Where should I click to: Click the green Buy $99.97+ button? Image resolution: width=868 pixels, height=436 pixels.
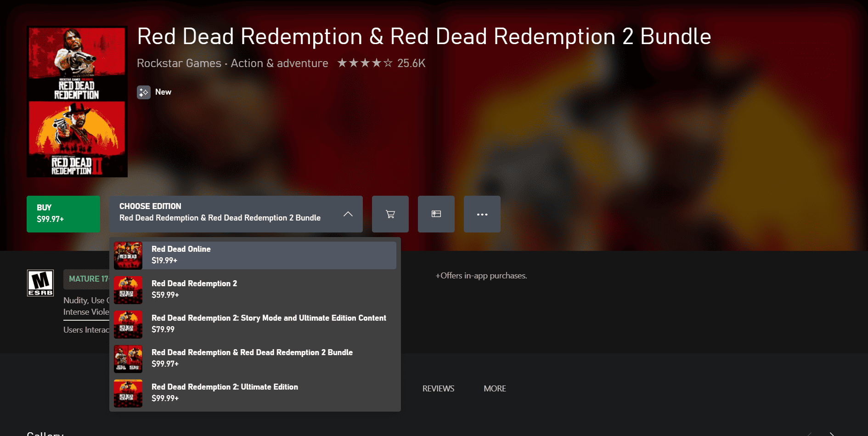point(63,214)
